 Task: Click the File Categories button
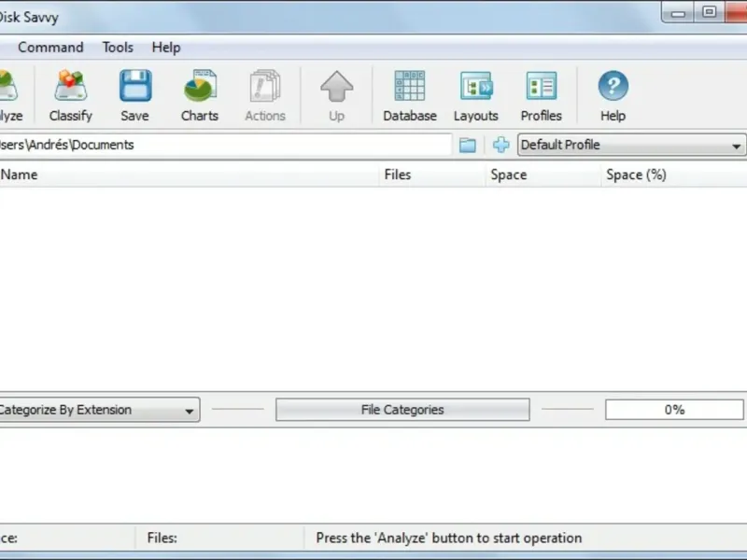(x=402, y=410)
